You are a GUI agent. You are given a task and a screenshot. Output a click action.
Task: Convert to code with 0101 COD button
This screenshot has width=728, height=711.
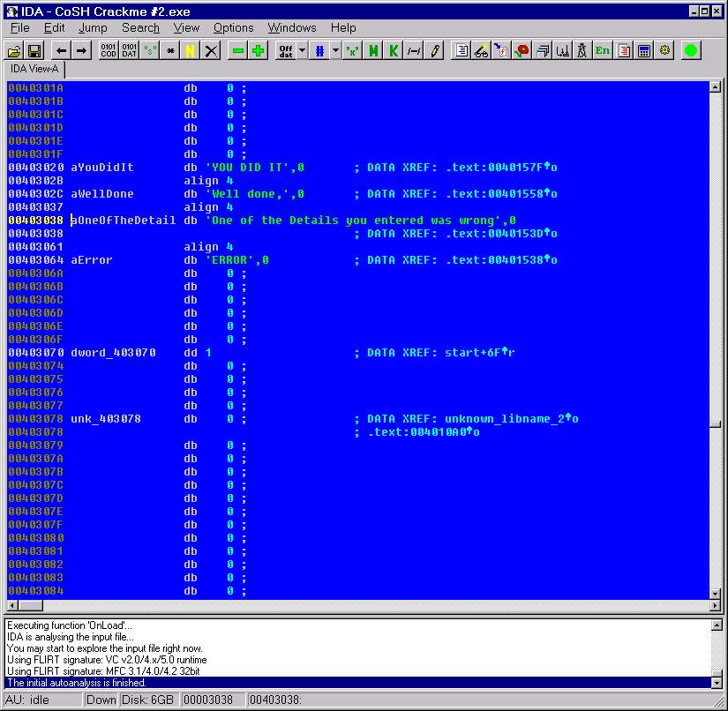(108, 51)
